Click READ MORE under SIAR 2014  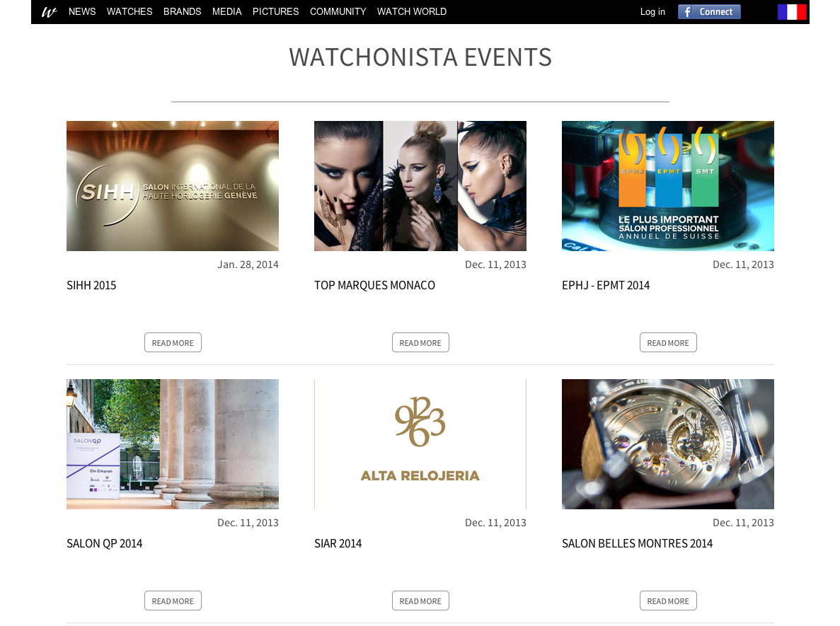420,601
